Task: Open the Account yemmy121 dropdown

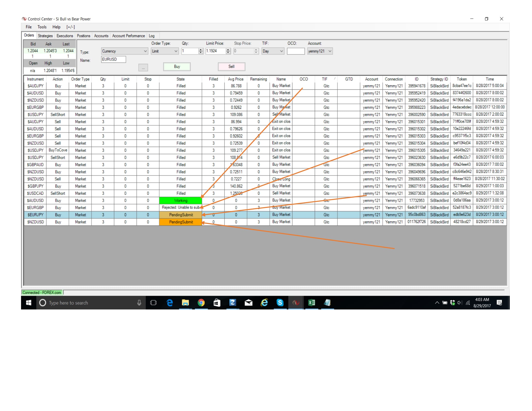Action: point(330,51)
